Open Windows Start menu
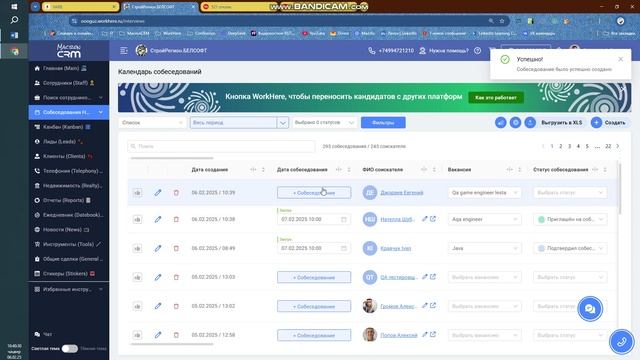Viewport: 640px width, 360px height. coord(14,7)
